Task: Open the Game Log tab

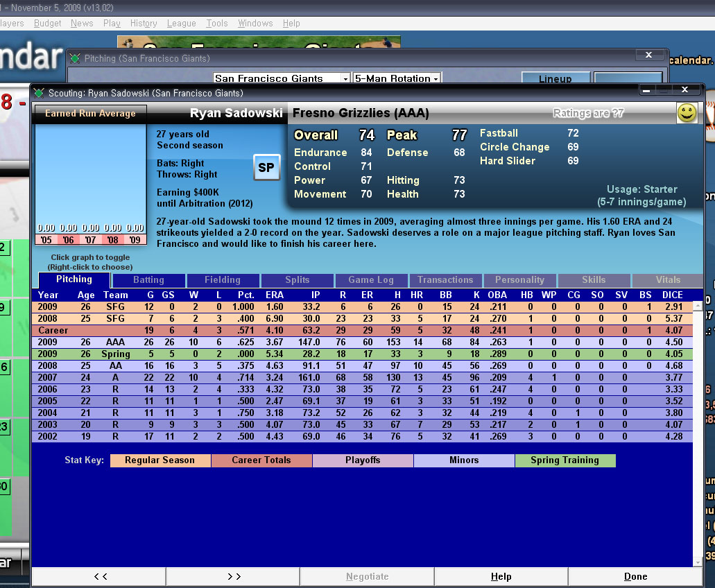Action: [x=371, y=280]
